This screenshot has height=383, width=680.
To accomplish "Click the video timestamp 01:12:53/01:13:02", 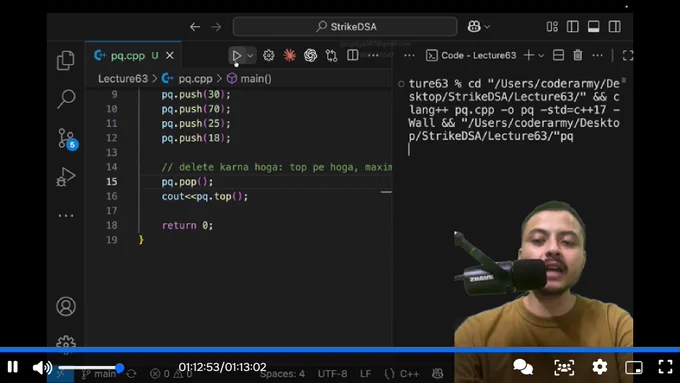I will (222, 367).
